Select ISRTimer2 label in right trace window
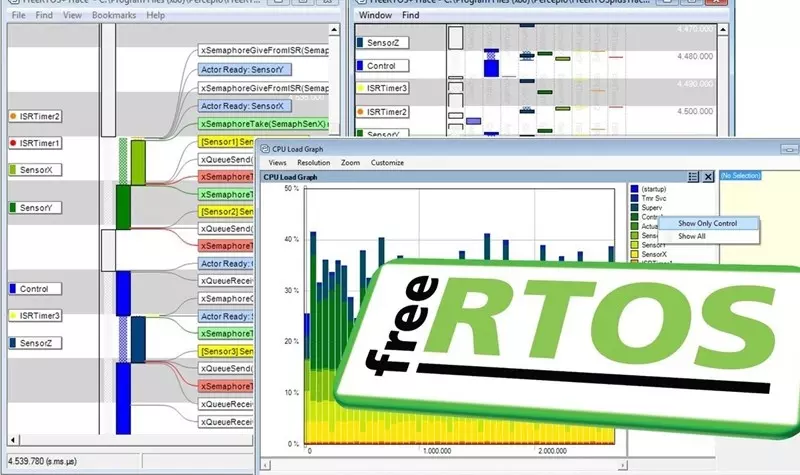800x475 pixels. pyautogui.click(x=382, y=112)
